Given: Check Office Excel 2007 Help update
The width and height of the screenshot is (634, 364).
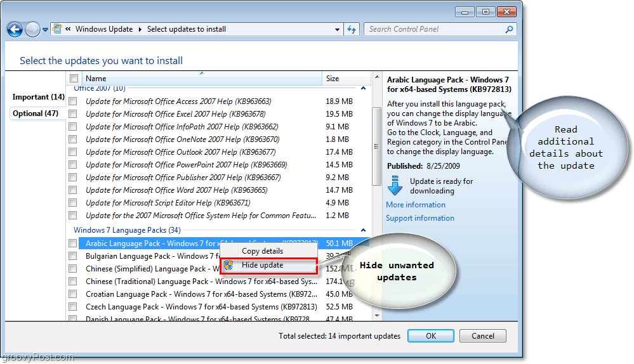Looking at the screenshot, I should pyautogui.click(x=73, y=114).
